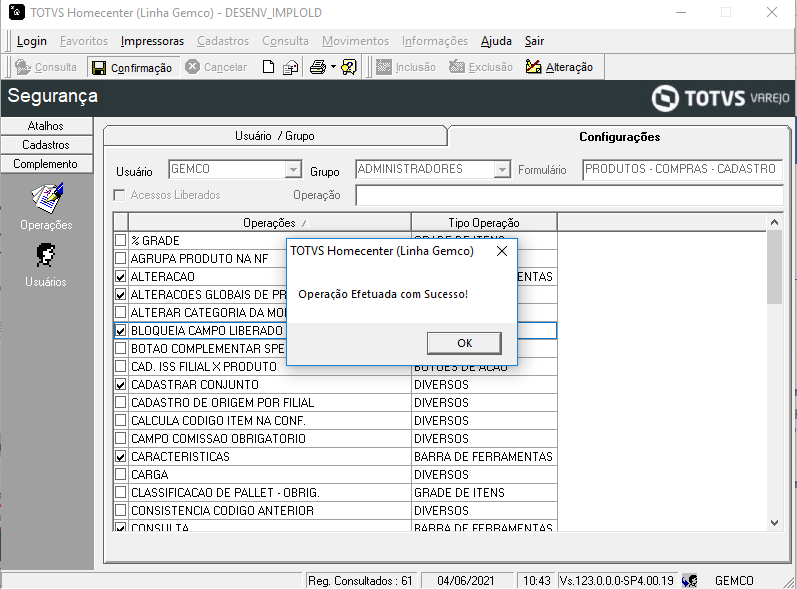The height and width of the screenshot is (589, 797).
Task: Uncheck the CADASTRAR CONJUNTO checkbox
Action: (x=120, y=384)
